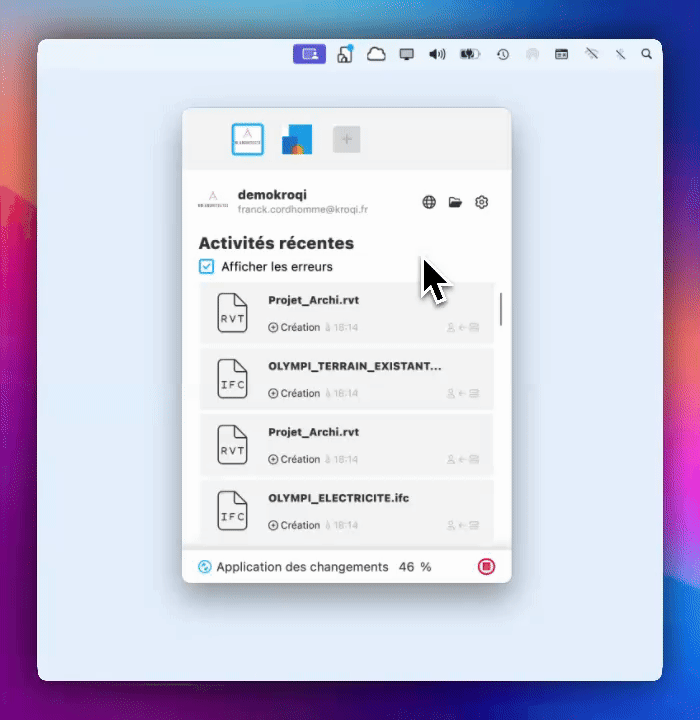Viewport: 700px width, 720px height.
Task: Click the IFC file icon for OLYMPI_TERRAIN_EXISTANT
Action: click(x=232, y=381)
